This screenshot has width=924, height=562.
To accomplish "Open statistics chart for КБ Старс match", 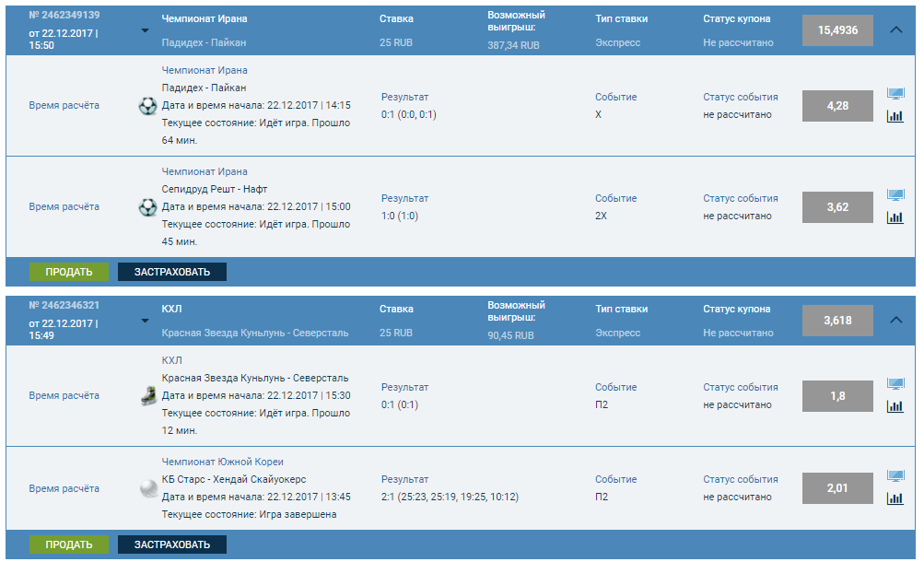I will [x=895, y=498].
